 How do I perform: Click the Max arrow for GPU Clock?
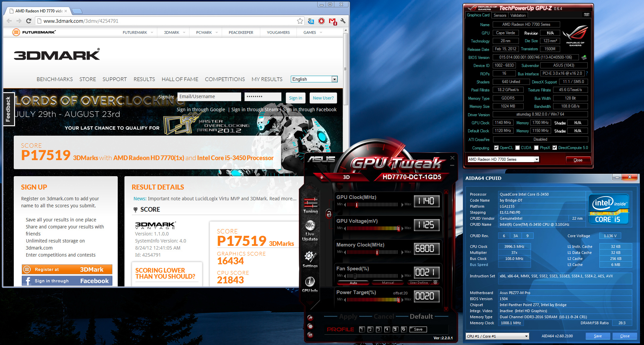(x=402, y=204)
